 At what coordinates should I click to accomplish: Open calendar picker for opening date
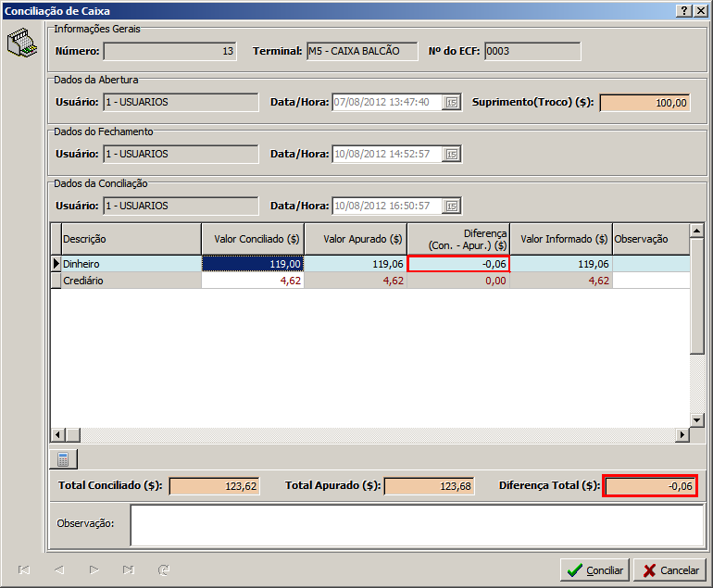coord(452,103)
